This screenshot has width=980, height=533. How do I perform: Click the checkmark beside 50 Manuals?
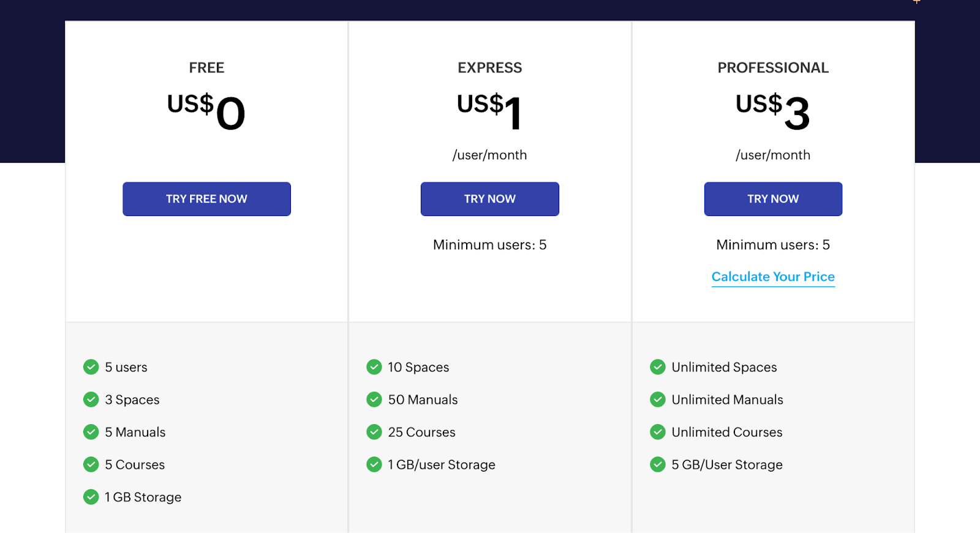[x=374, y=400]
